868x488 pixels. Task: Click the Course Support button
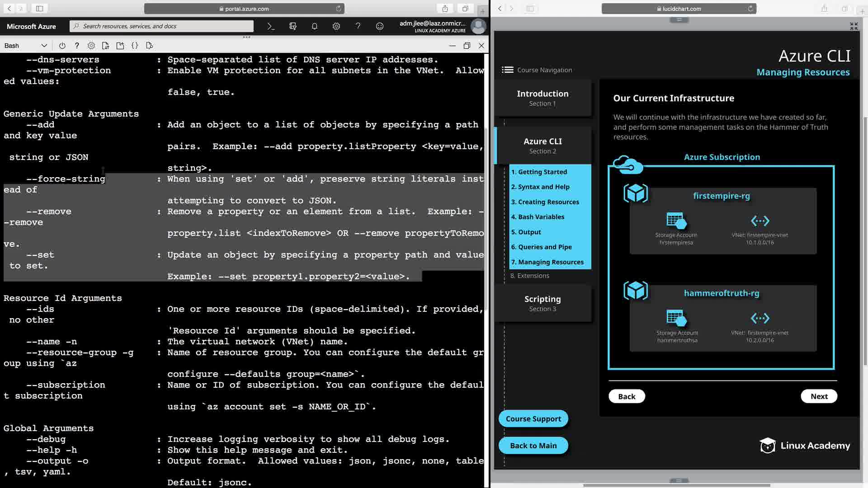coord(533,419)
